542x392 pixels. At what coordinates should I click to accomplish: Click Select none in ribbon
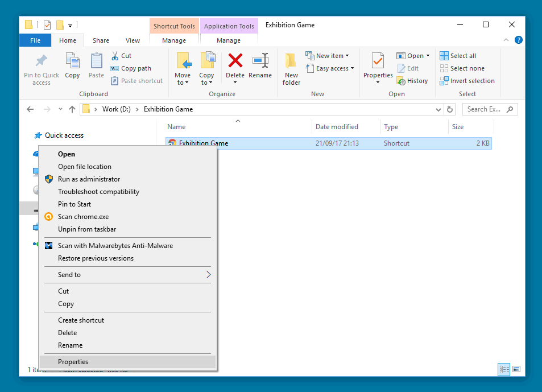(462, 68)
